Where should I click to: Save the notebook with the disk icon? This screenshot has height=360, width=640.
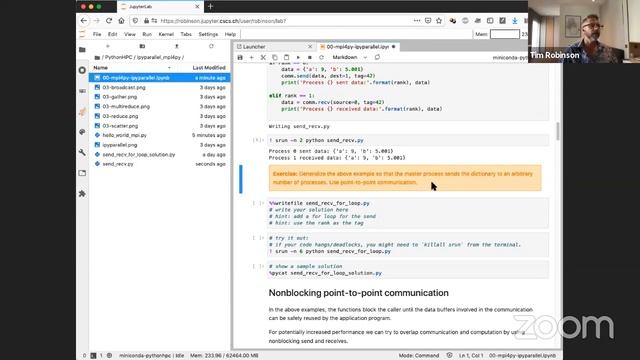(x=240, y=58)
